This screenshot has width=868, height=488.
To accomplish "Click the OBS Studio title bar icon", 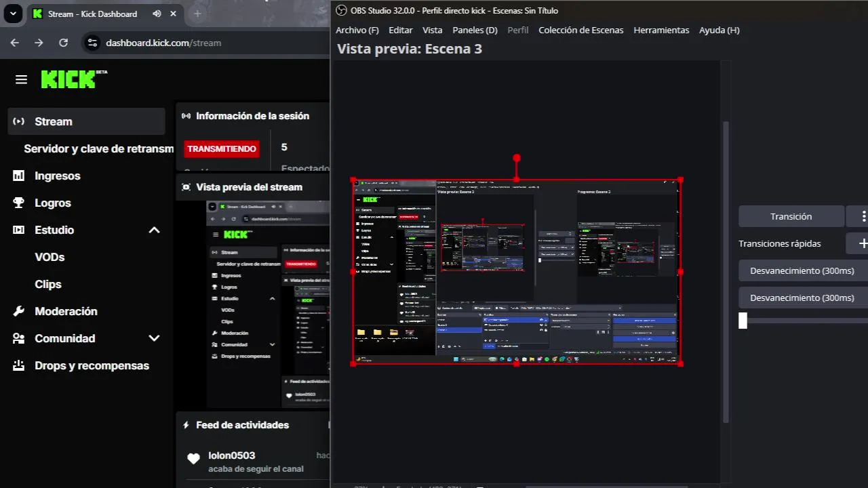I will (x=342, y=11).
